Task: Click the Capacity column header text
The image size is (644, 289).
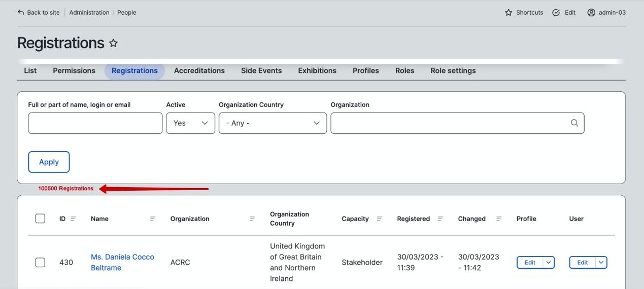Action: pos(355,219)
